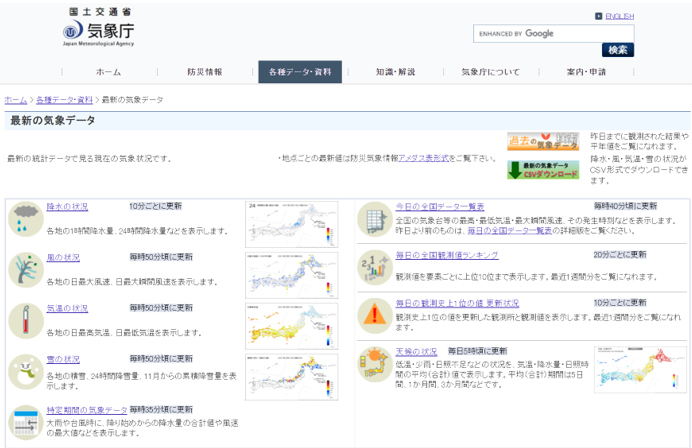The width and height of the screenshot is (692, 448).
Task: Click the thermometer temperature icon
Action: click(23, 320)
